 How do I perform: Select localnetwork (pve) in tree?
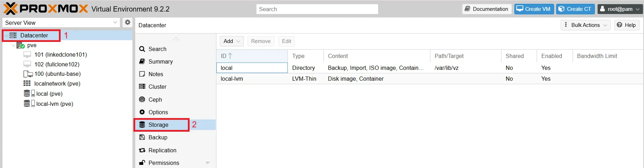click(57, 83)
